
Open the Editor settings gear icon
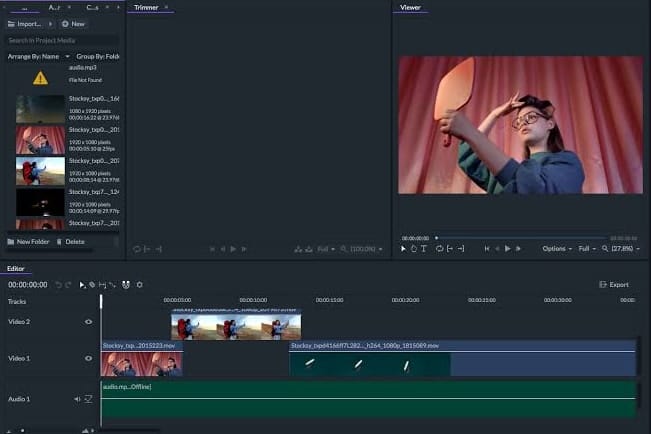coord(139,285)
